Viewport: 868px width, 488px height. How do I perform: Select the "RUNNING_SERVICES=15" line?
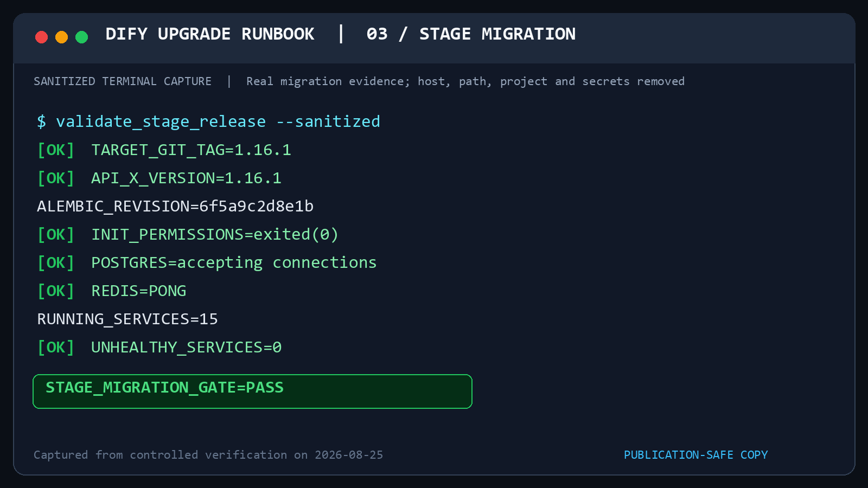click(x=127, y=319)
